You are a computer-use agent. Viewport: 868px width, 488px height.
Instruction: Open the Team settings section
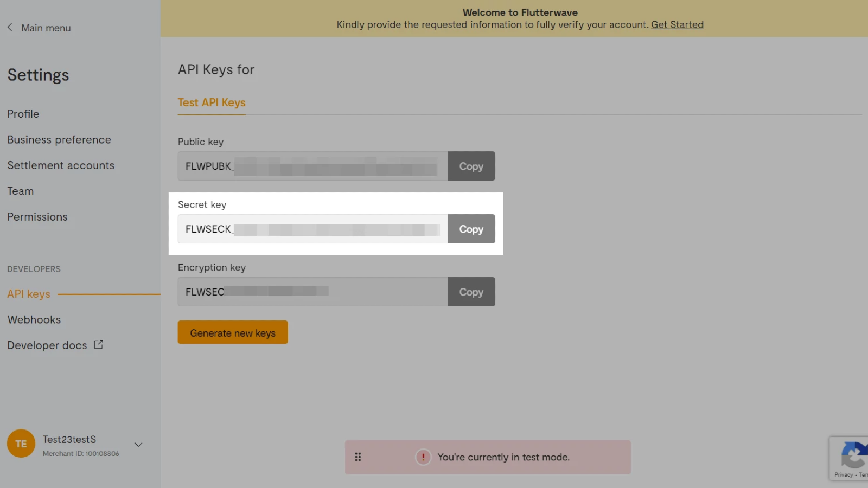pos(21,191)
